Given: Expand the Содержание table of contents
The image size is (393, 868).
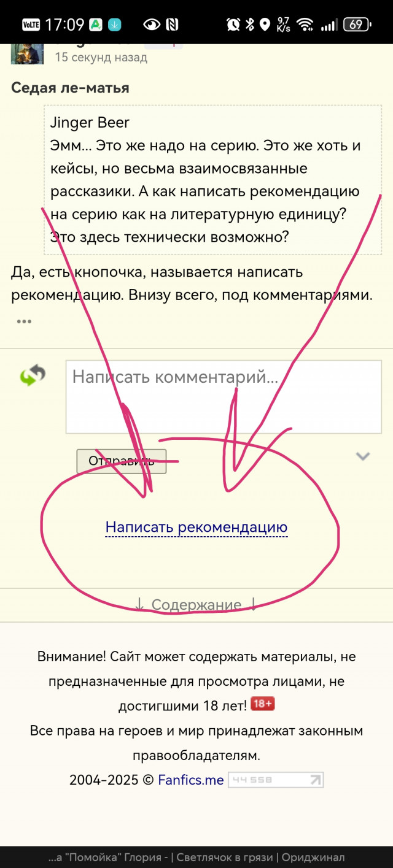Looking at the screenshot, I should (196, 605).
